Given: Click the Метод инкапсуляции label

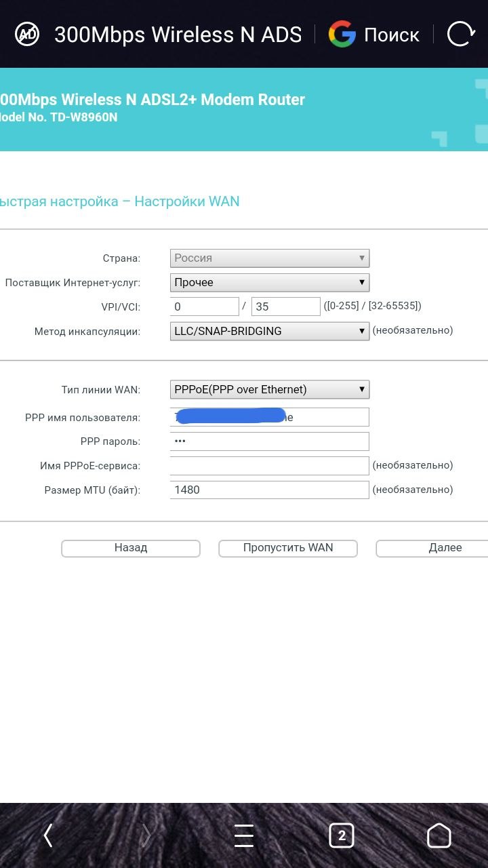Looking at the screenshot, I should pos(87,332).
